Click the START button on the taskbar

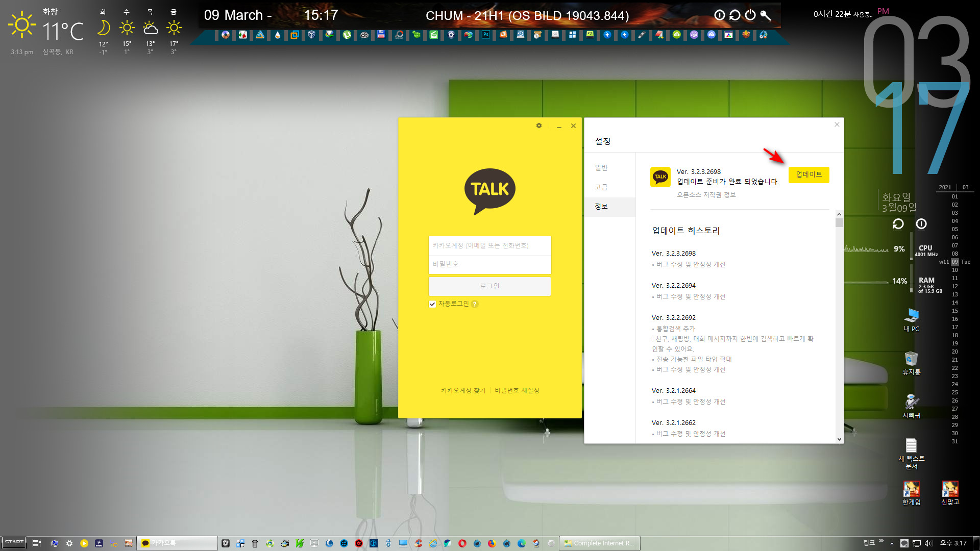[x=14, y=543]
